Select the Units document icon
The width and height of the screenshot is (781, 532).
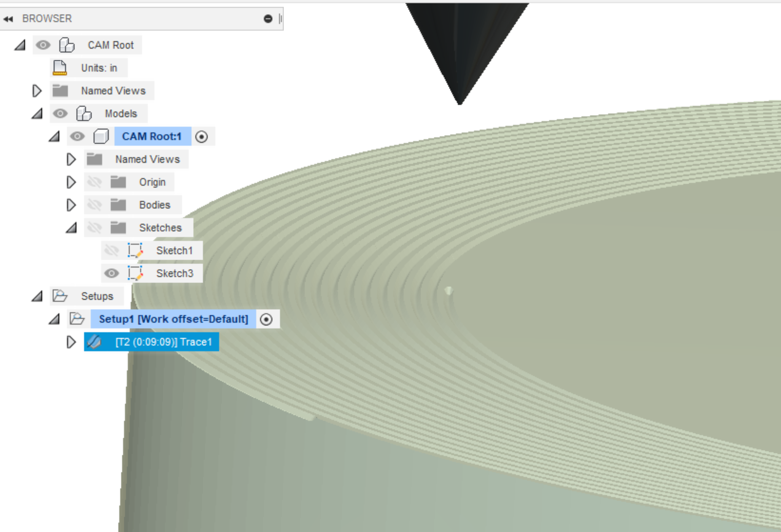coord(59,68)
